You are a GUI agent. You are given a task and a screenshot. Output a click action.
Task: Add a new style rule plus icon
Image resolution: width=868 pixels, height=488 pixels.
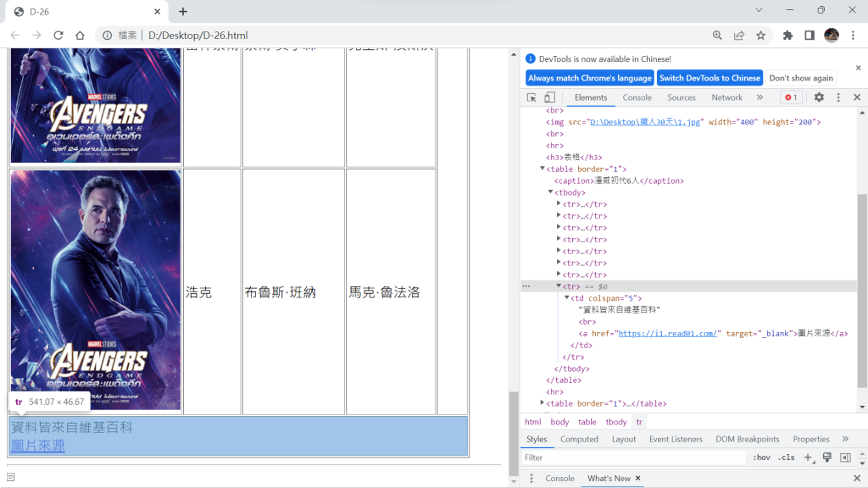tap(808, 457)
